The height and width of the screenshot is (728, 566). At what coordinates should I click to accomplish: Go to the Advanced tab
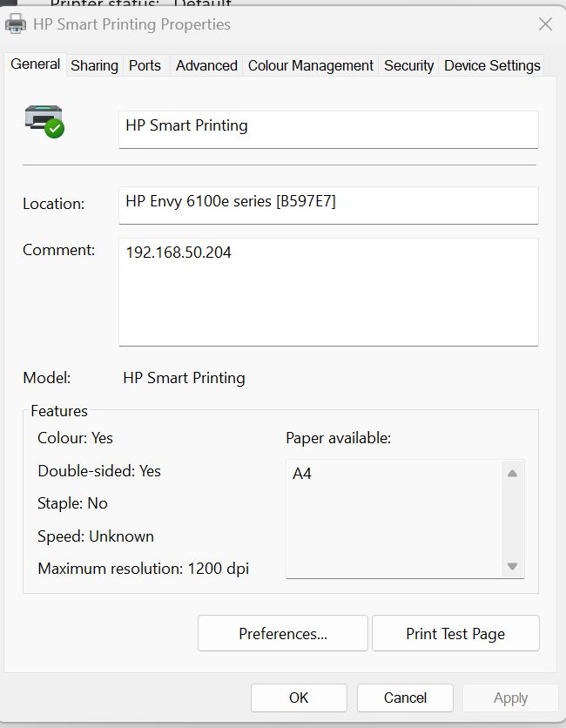(x=206, y=66)
